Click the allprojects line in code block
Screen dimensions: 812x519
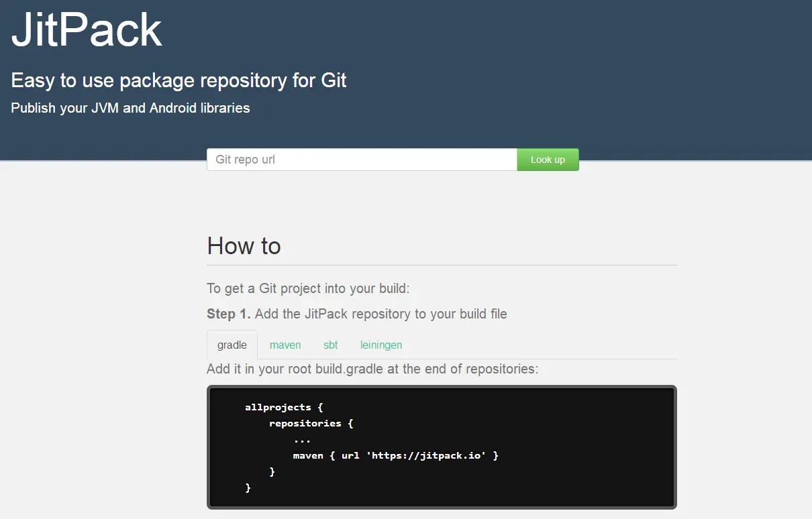(285, 407)
